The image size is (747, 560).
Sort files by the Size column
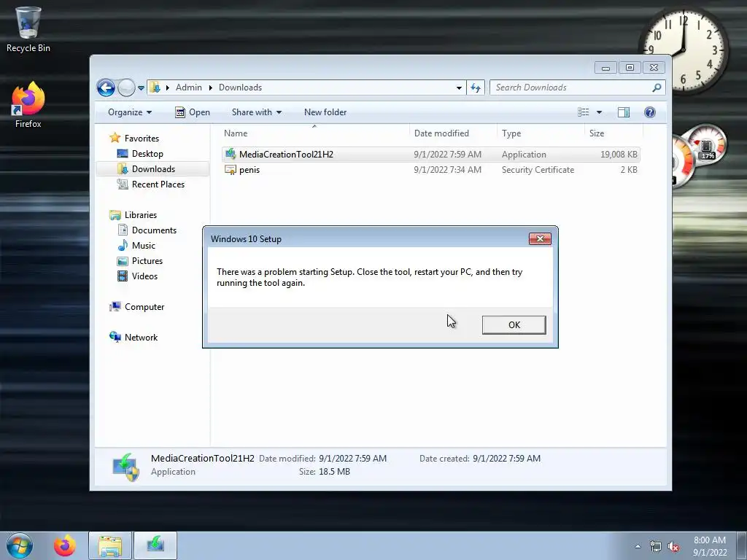[614, 133]
